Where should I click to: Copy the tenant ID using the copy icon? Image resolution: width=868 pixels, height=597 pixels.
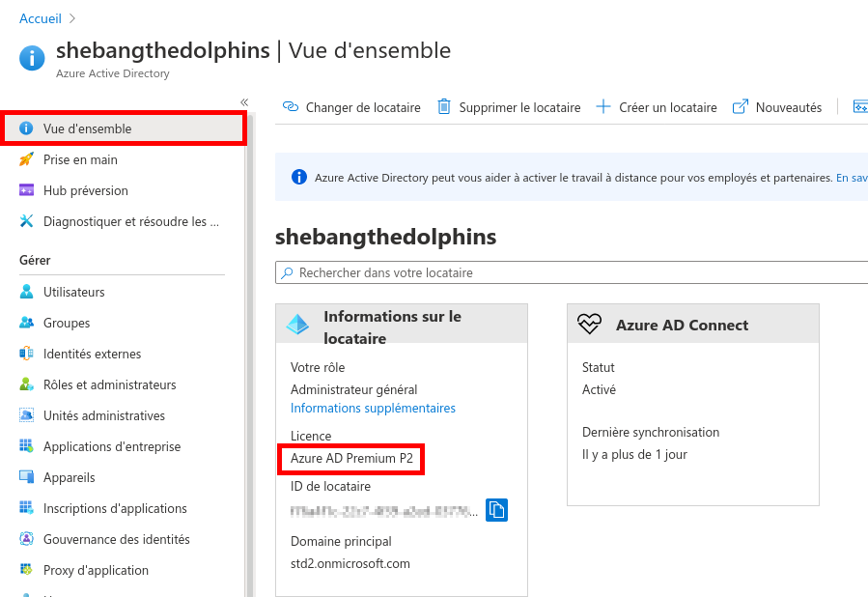(496, 509)
